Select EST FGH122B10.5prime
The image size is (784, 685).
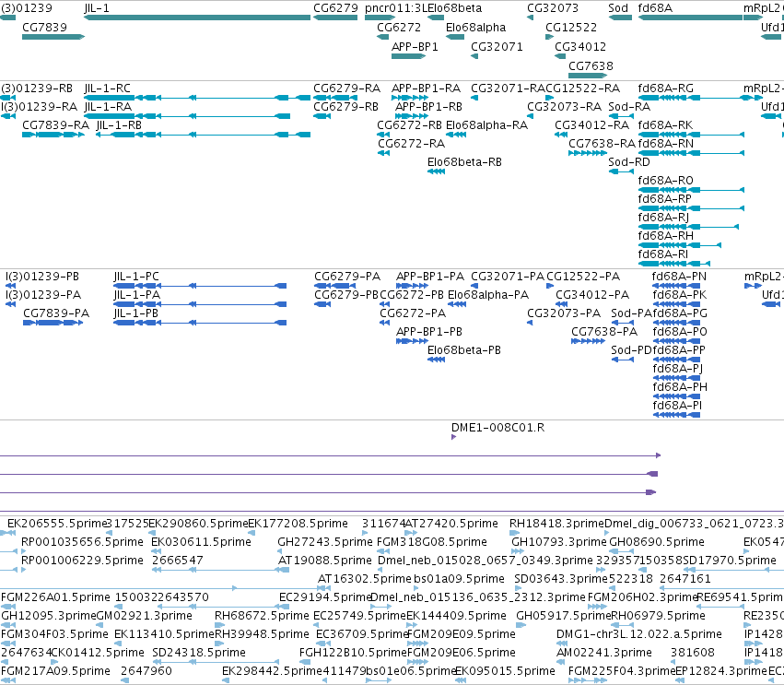pyautogui.click(x=353, y=653)
